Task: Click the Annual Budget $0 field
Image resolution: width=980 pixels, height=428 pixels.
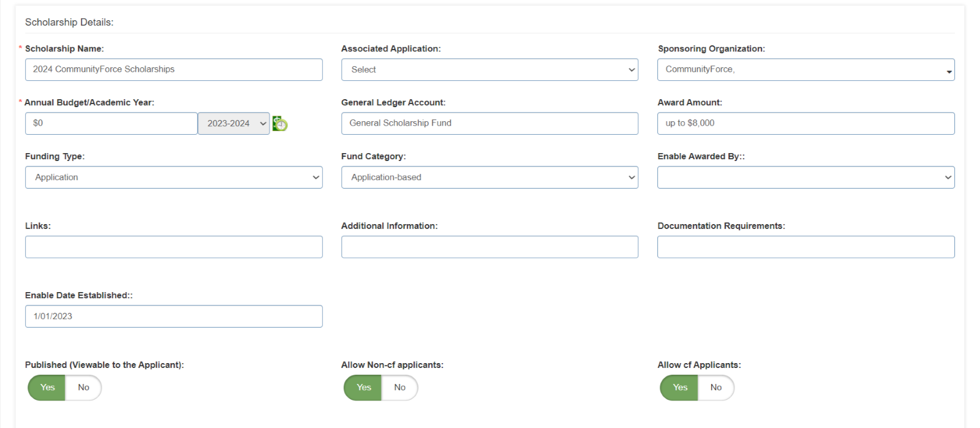Action: click(111, 124)
